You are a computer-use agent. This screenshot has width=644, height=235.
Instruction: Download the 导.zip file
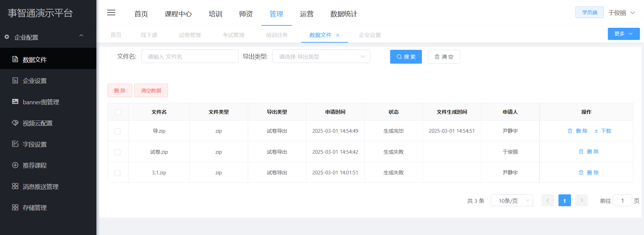tap(602, 131)
